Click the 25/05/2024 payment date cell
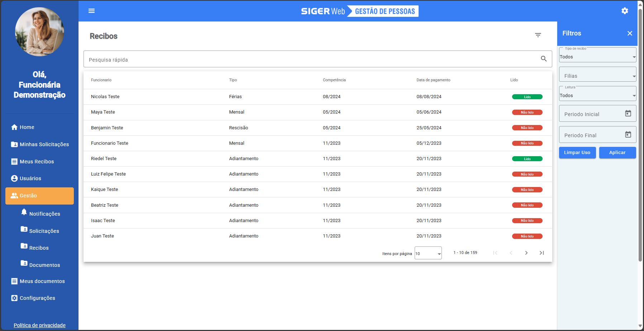The height and width of the screenshot is (331, 644). click(x=429, y=128)
